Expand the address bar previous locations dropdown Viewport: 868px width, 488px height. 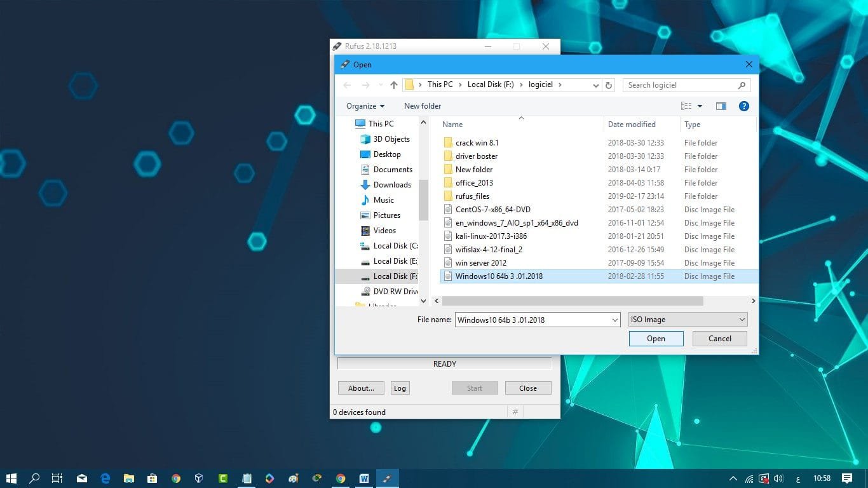pyautogui.click(x=595, y=85)
